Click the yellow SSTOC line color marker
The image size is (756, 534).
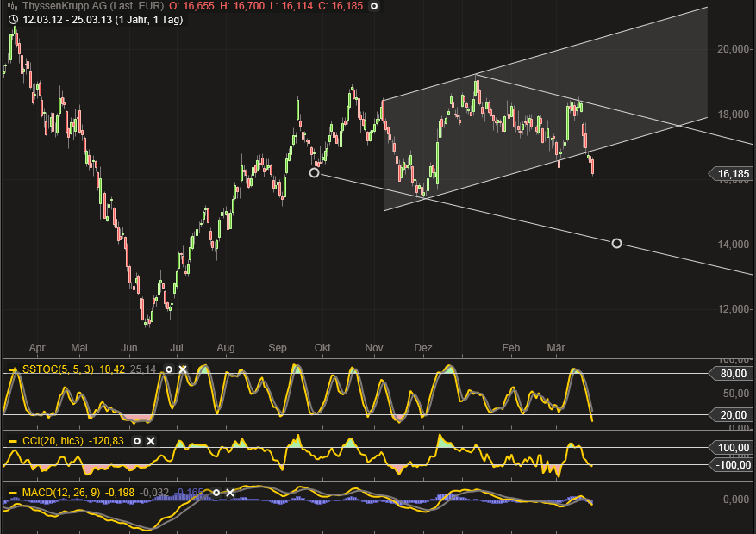[13, 369]
